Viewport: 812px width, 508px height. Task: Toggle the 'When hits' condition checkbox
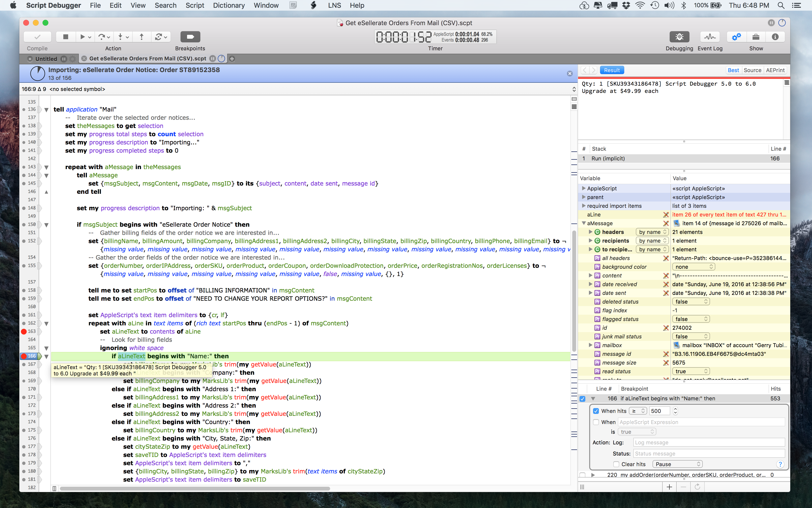click(x=596, y=411)
